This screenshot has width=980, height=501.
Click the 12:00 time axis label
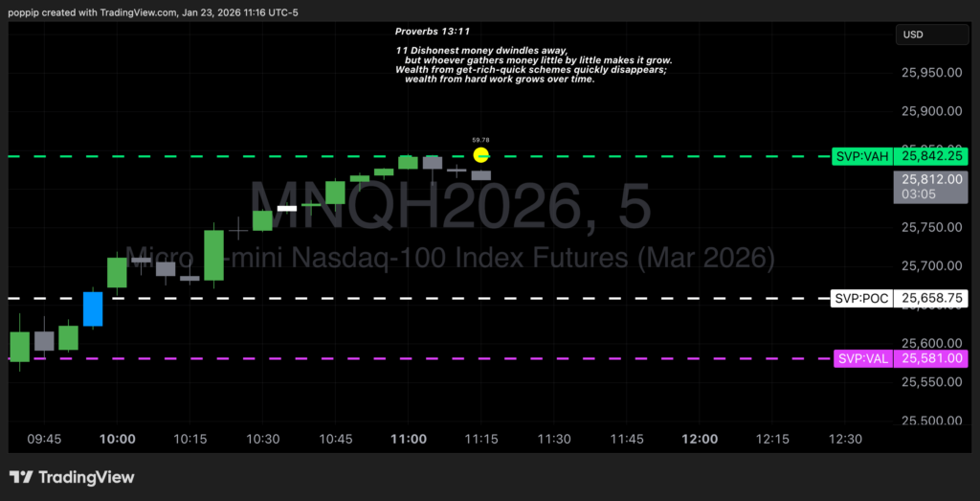coord(700,439)
